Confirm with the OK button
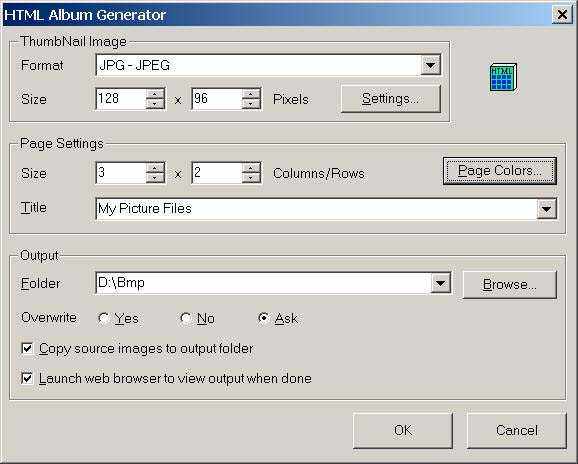 [x=403, y=430]
